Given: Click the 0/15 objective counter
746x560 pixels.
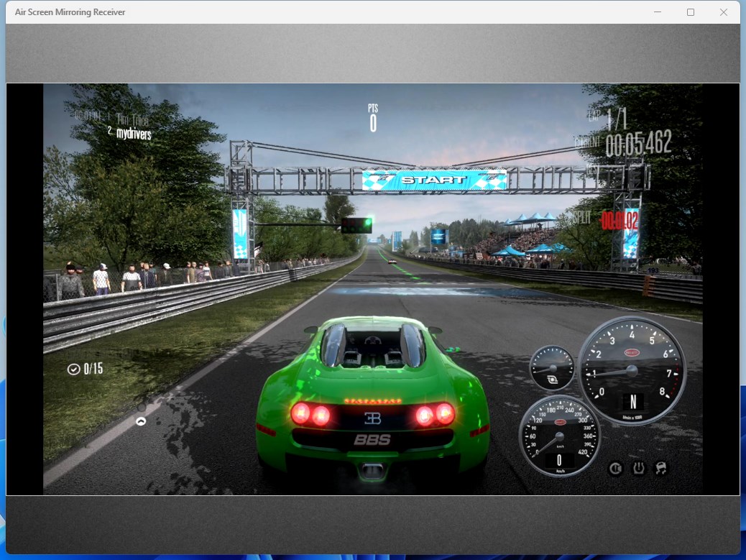Looking at the screenshot, I should 93,369.
